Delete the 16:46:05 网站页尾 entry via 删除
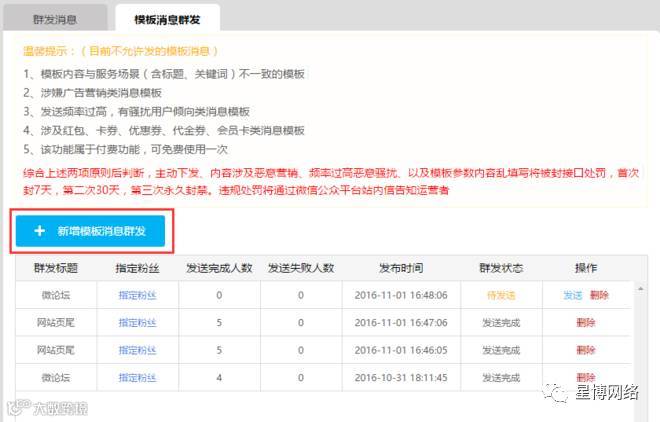This screenshot has height=422, width=660. (585, 350)
